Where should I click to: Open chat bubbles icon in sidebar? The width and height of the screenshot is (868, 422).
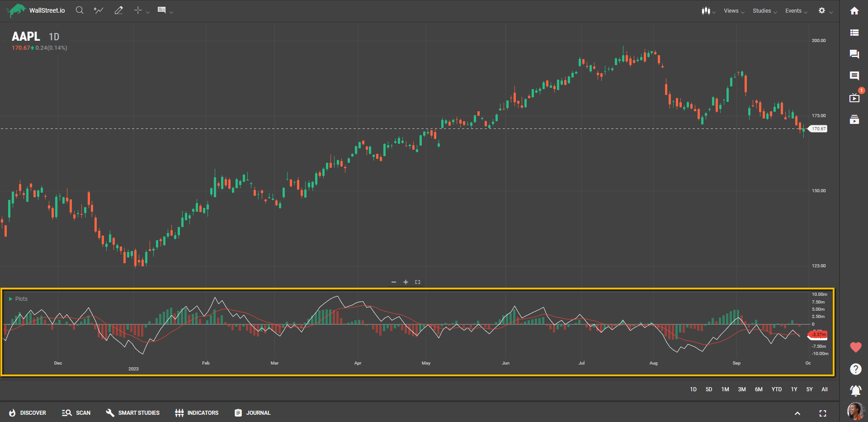[x=854, y=54]
